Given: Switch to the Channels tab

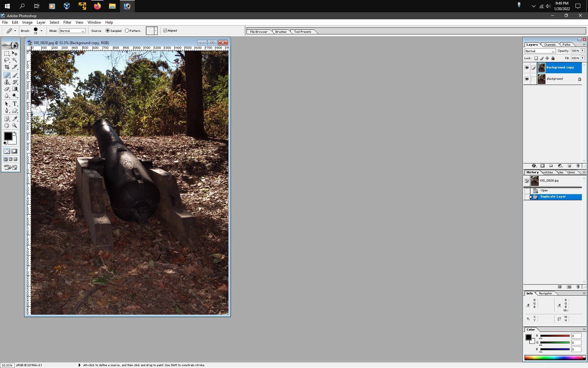Looking at the screenshot, I should coord(550,45).
